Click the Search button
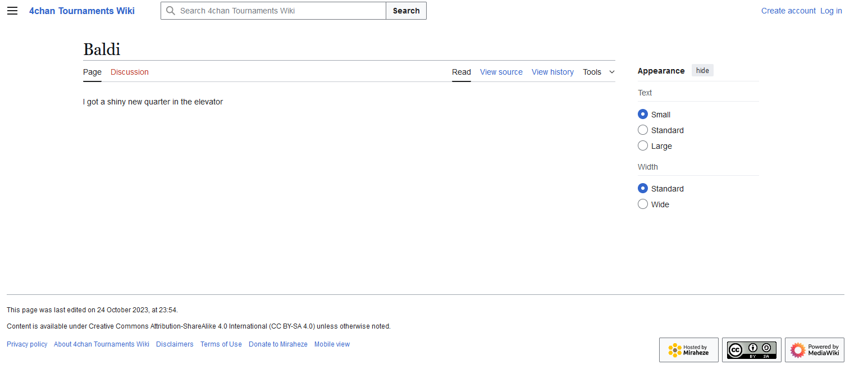 (406, 11)
